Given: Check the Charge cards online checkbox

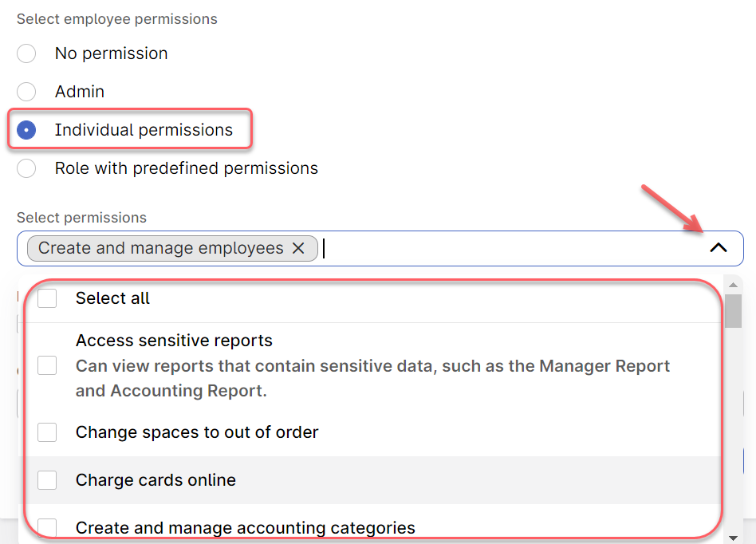Looking at the screenshot, I should point(47,480).
